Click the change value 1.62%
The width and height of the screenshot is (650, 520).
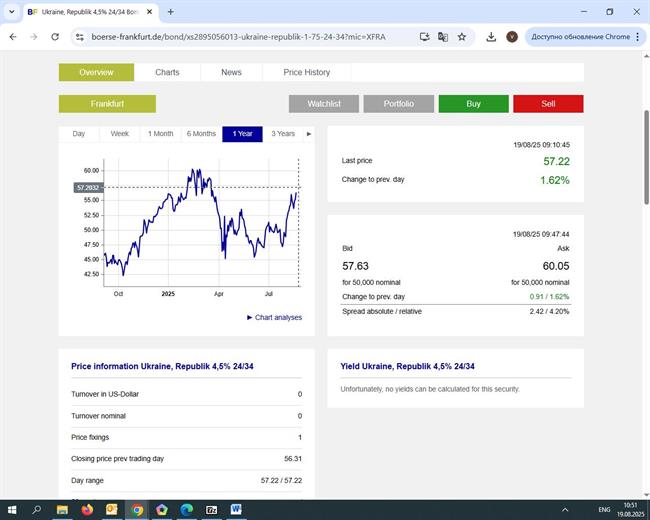pyautogui.click(x=555, y=180)
